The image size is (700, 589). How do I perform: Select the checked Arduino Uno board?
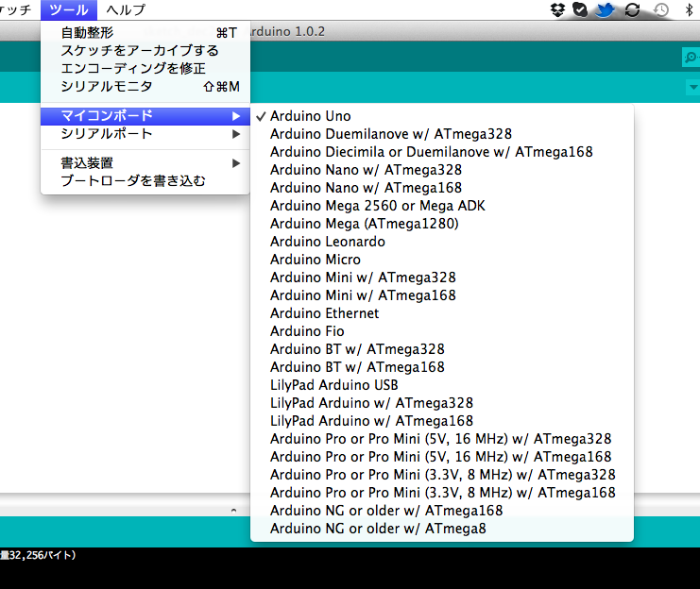pyautogui.click(x=442, y=116)
